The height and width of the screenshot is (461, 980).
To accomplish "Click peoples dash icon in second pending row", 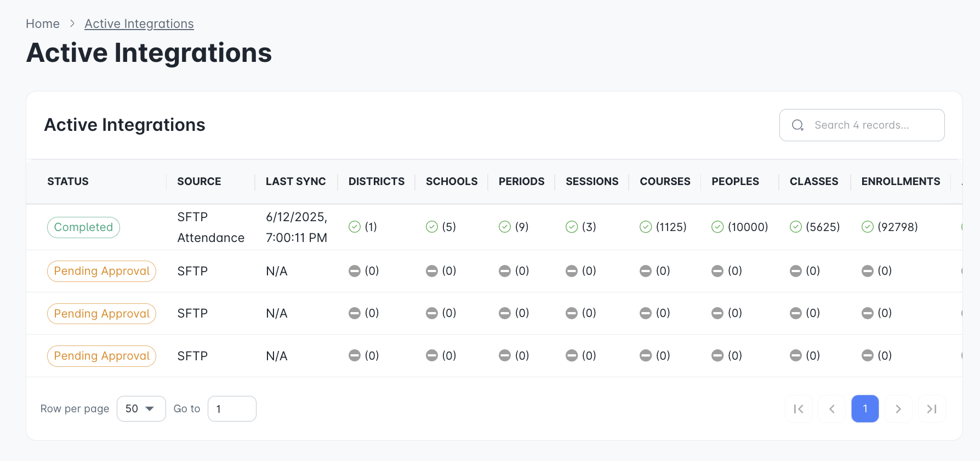I will click(x=717, y=313).
